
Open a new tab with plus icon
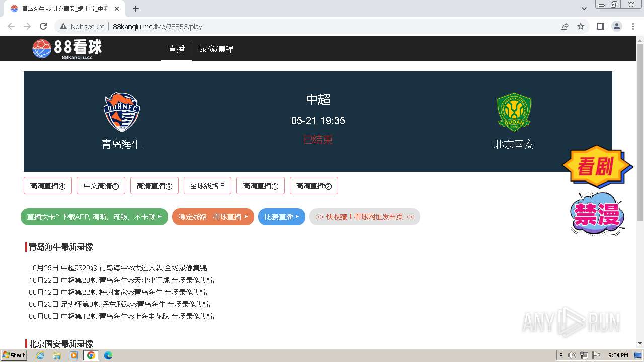coord(136,9)
